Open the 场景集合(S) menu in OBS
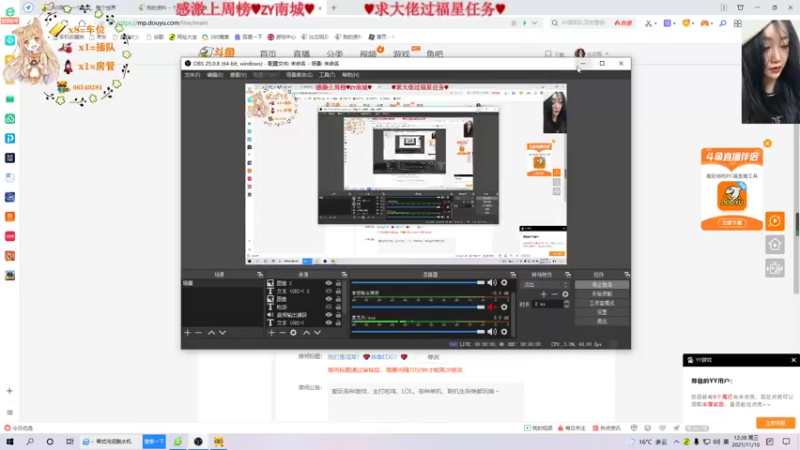 point(299,75)
